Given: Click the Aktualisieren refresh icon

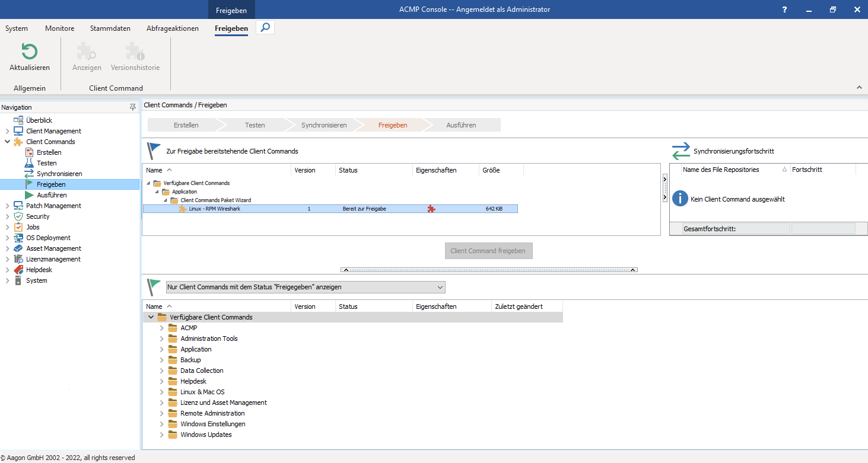Looking at the screenshot, I should 28,52.
